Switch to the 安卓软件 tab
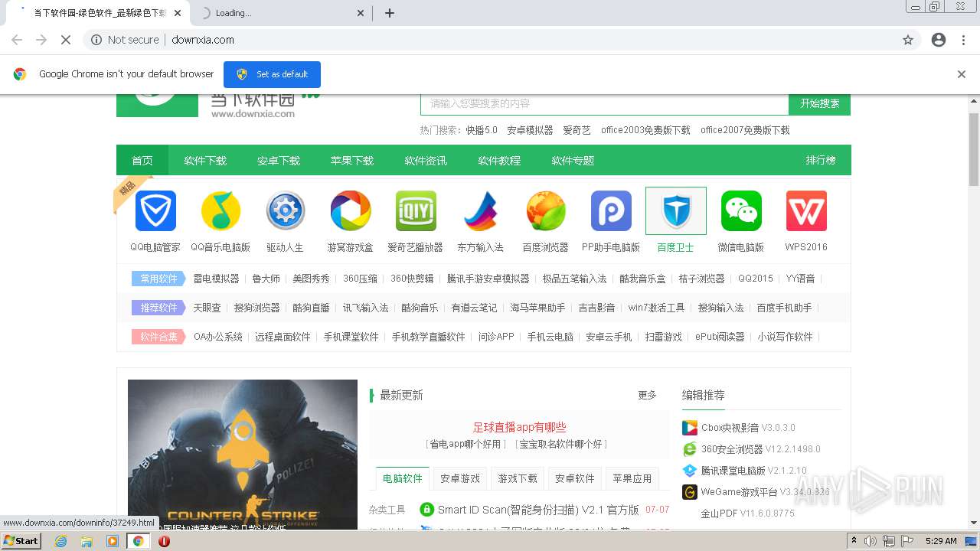This screenshot has height=551, width=980. [575, 478]
